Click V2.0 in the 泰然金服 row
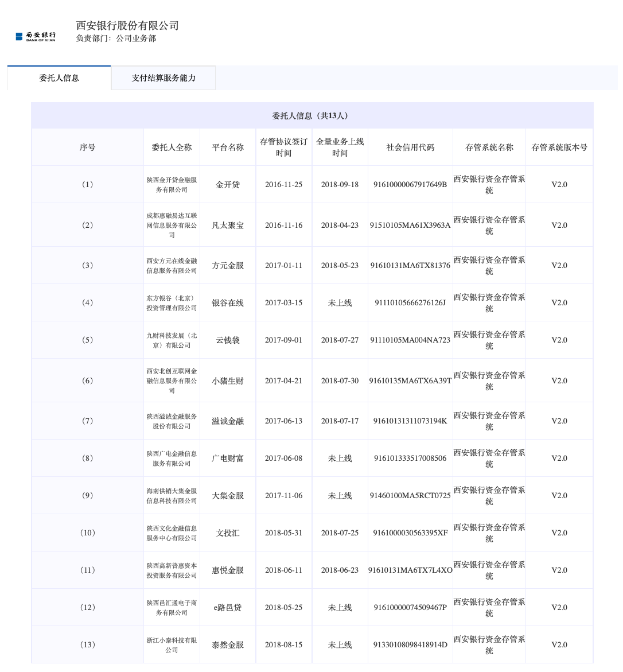 click(559, 645)
